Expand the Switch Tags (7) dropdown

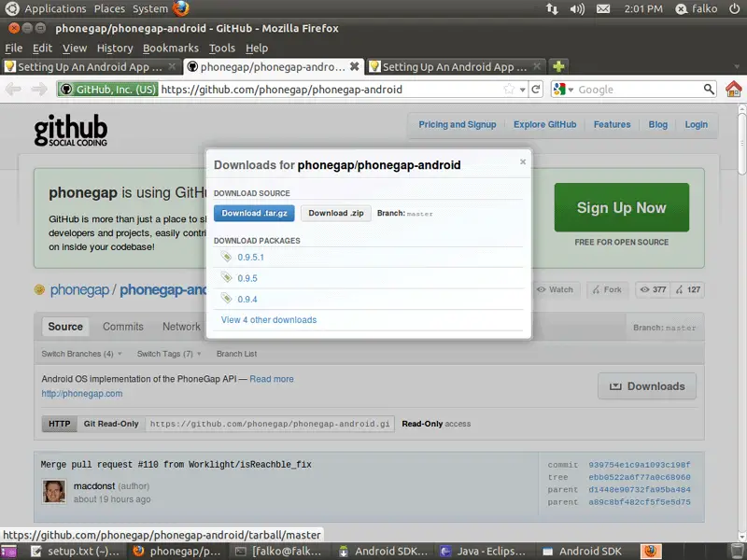[169, 354]
